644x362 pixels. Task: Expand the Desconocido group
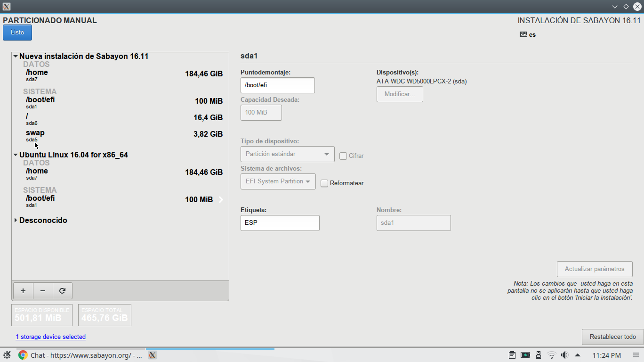tap(16, 220)
